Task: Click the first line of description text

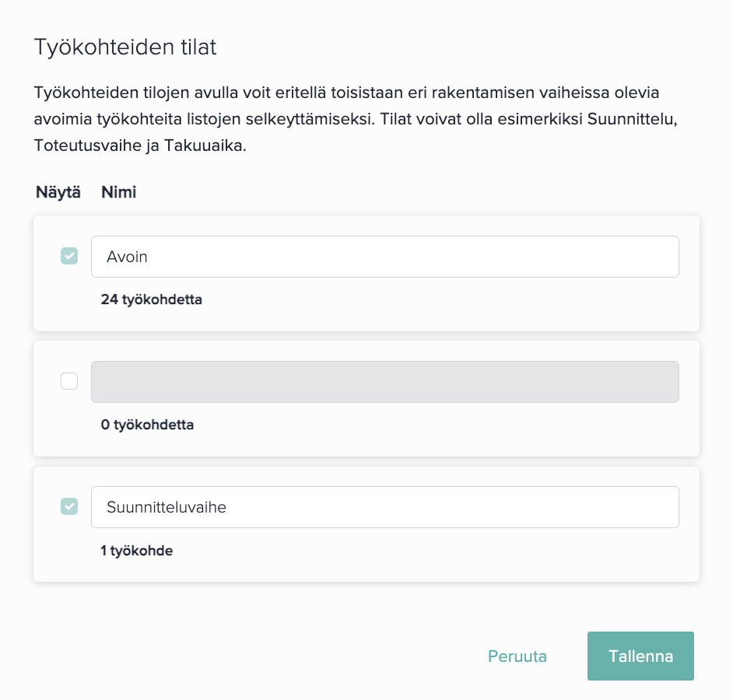Action: pos(346,93)
